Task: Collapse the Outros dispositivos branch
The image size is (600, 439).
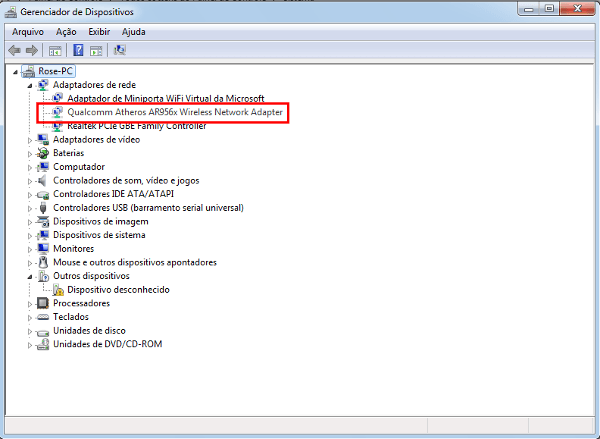Action: click(x=30, y=277)
